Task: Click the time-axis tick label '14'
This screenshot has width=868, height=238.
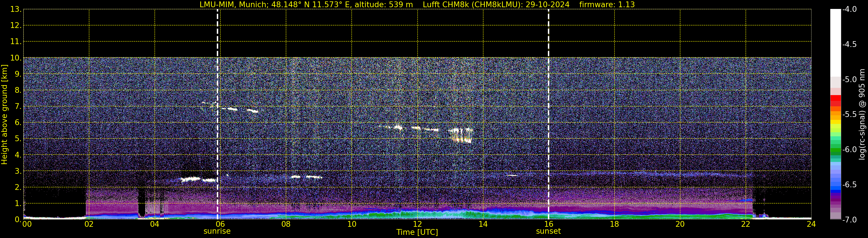Action: pyautogui.click(x=483, y=224)
